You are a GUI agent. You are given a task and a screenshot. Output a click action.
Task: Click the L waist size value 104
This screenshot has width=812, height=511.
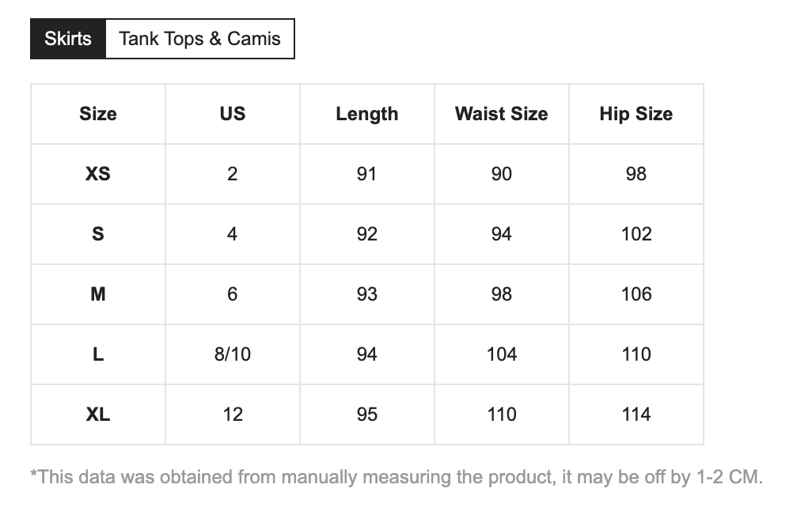(x=502, y=354)
